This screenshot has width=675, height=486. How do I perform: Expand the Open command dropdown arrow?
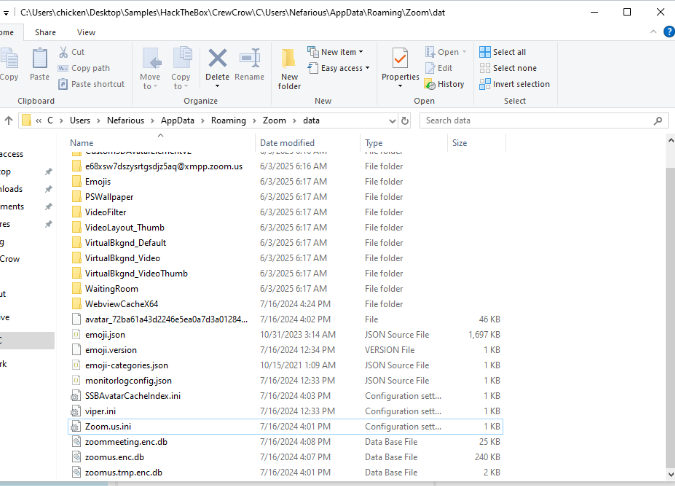tap(464, 52)
